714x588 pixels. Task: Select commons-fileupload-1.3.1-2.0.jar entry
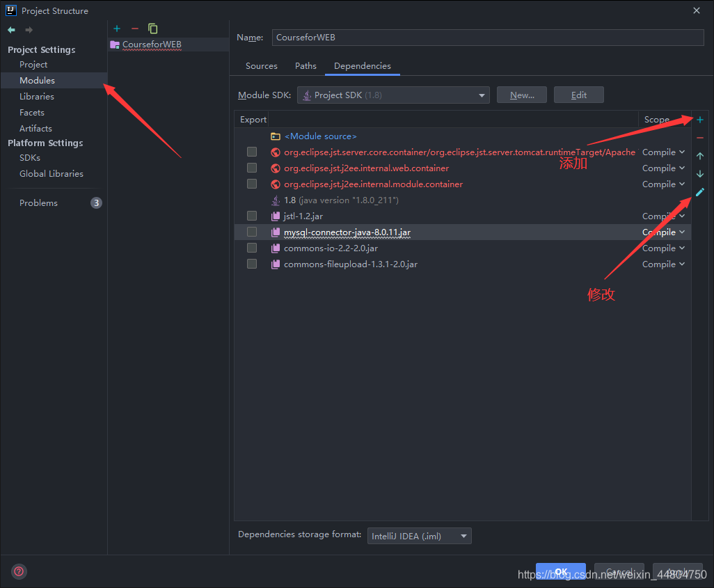351,264
